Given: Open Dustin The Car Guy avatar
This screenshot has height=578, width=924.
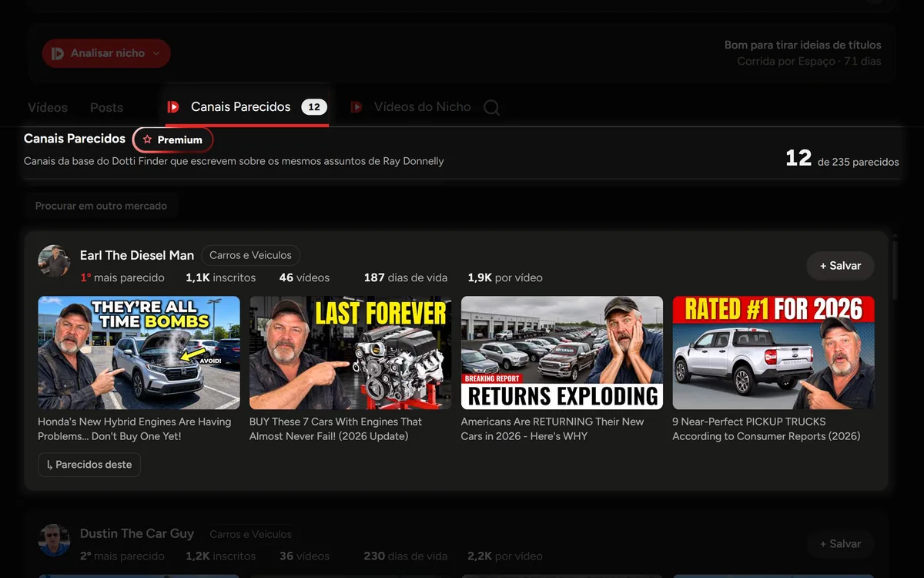Looking at the screenshot, I should click(54, 540).
